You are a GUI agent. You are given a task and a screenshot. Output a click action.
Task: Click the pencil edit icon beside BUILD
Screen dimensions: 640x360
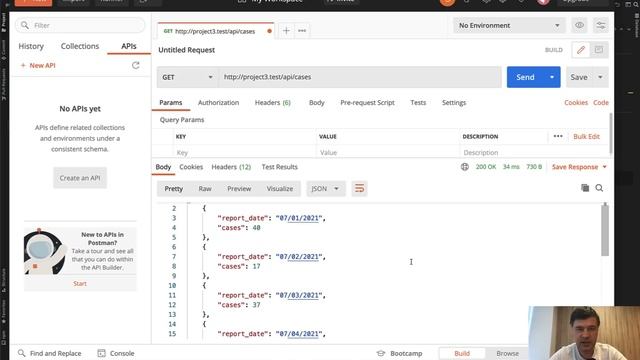[581, 50]
